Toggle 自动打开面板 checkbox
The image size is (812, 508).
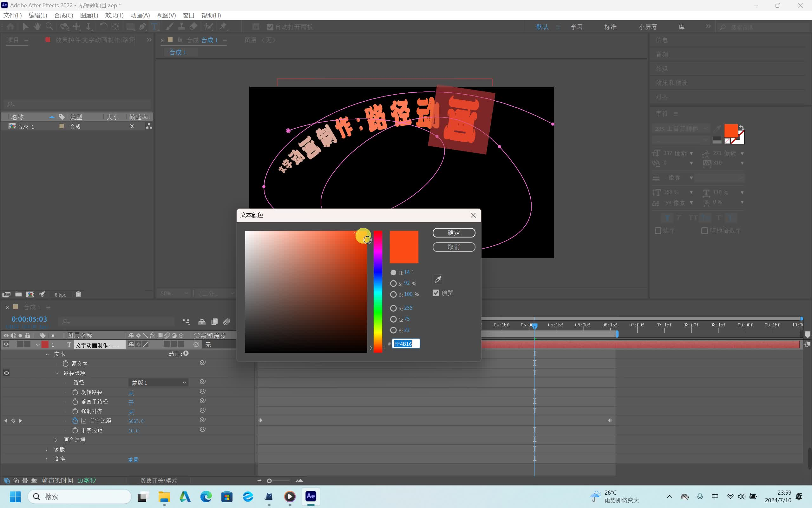click(x=270, y=27)
